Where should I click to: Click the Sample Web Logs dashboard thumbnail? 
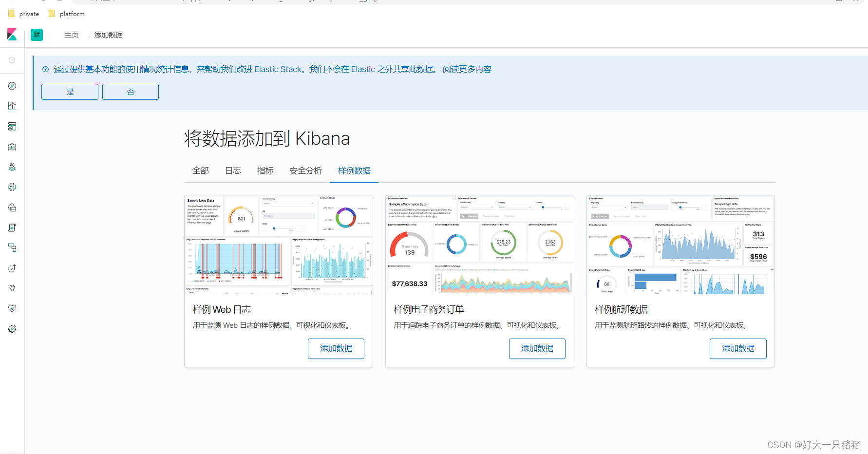pos(279,245)
